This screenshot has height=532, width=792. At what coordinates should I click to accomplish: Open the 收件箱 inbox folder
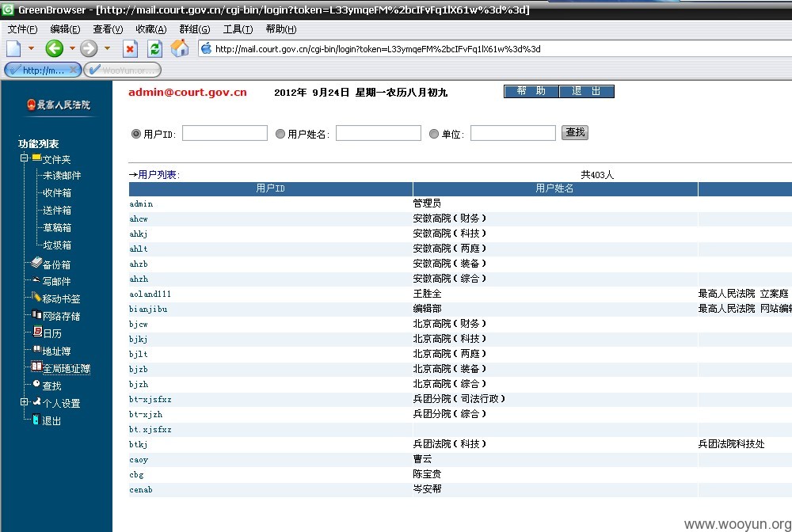pyautogui.click(x=57, y=193)
